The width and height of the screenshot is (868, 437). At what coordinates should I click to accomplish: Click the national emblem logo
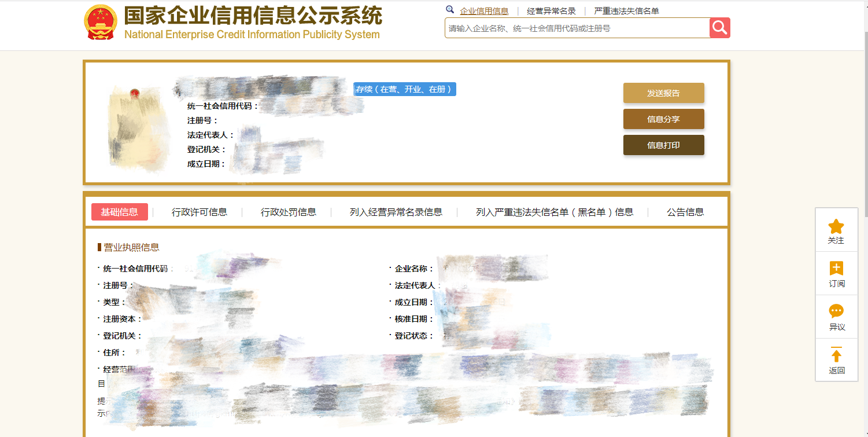click(101, 23)
